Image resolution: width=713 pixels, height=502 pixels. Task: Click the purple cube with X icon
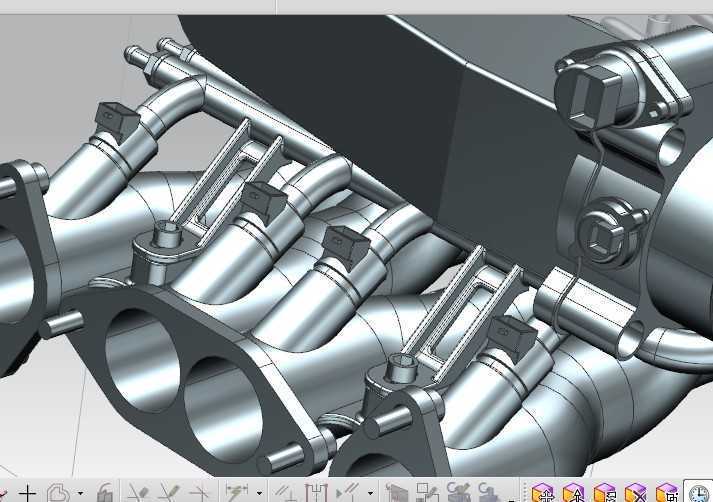(x=636, y=493)
